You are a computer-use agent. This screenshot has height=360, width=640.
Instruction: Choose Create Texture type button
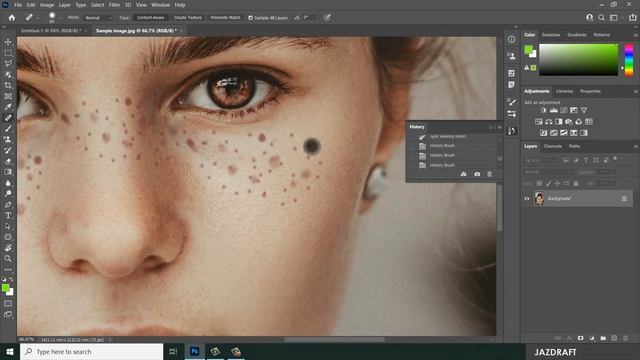click(x=188, y=18)
